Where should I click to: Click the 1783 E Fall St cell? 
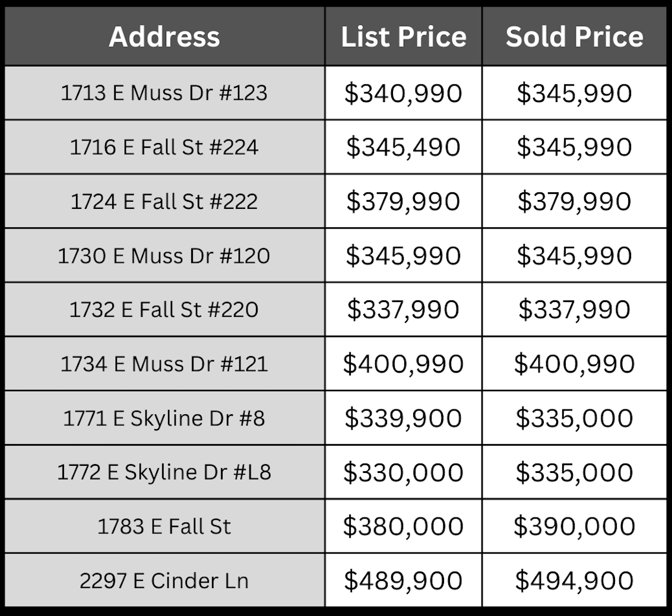click(164, 526)
